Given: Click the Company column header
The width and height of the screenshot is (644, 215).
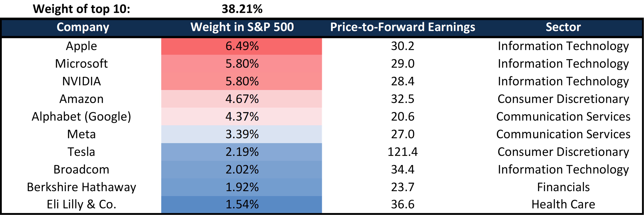Looking at the screenshot, I should (83, 27).
